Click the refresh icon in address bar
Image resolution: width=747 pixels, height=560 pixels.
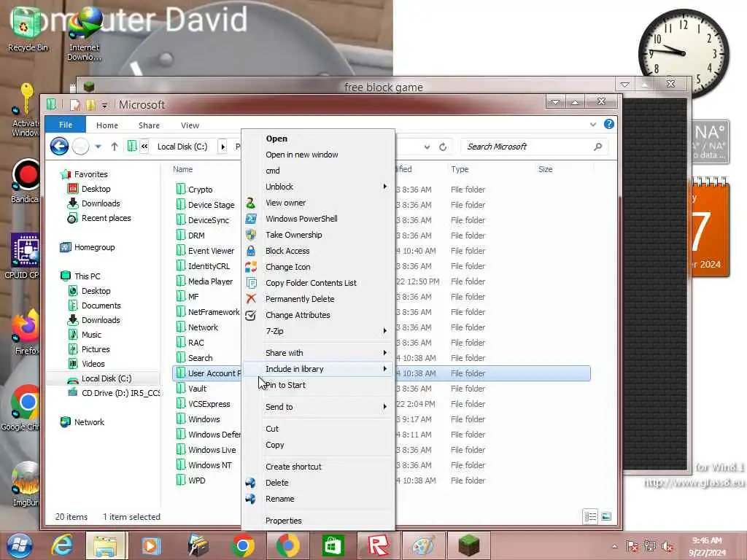tap(443, 147)
